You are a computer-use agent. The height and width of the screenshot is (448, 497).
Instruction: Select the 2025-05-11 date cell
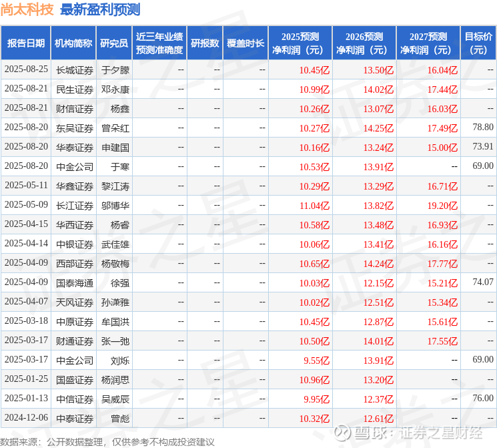pos(26,186)
